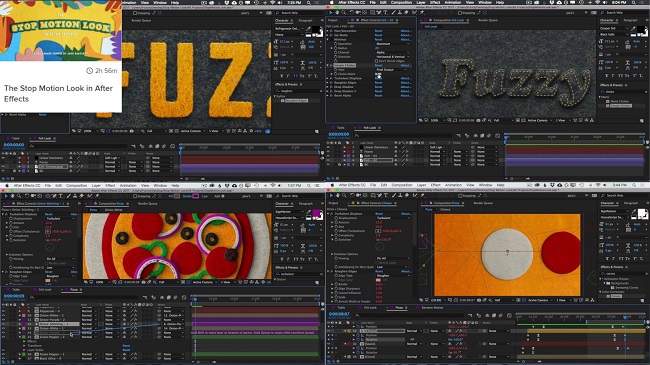Screen dimensions: 650x365
Task: Click the Search Help field in the Fuzzy window
Action: (624, 13)
